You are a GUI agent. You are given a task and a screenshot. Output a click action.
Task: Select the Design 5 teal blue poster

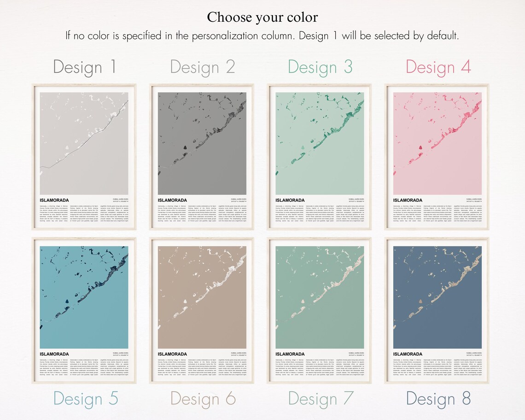point(84,310)
